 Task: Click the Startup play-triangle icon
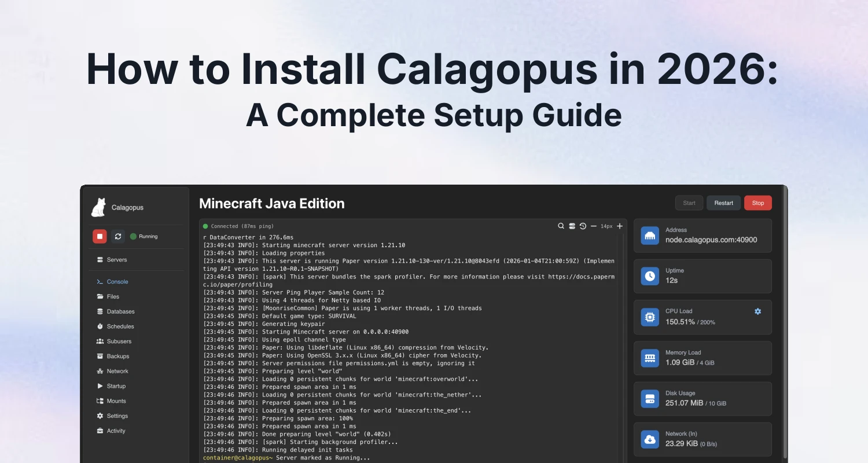[x=100, y=386]
